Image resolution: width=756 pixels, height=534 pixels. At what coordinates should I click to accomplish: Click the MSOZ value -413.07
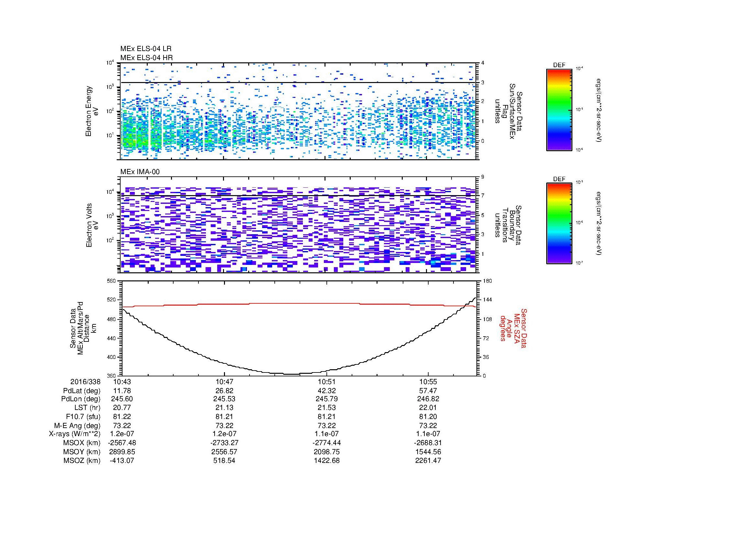122,461
